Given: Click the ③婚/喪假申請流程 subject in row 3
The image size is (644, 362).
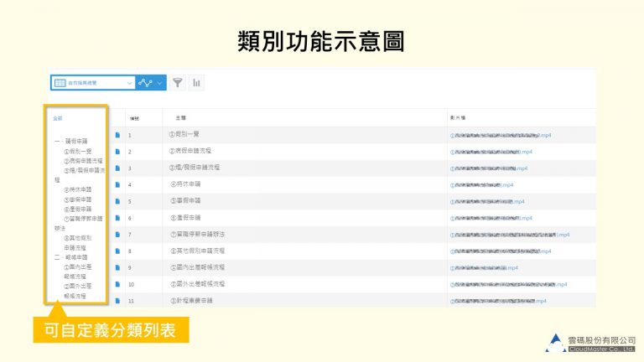Looking at the screenshot, I should [196, 168].
